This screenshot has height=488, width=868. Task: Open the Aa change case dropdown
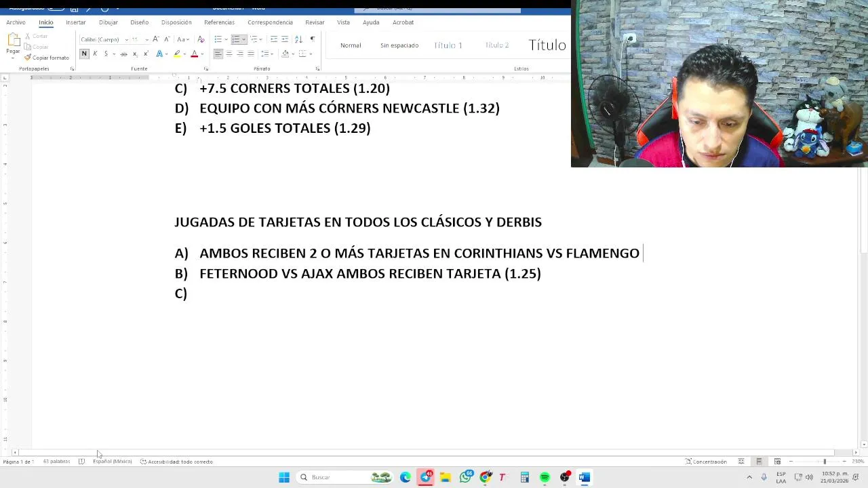tap(182, 39)
